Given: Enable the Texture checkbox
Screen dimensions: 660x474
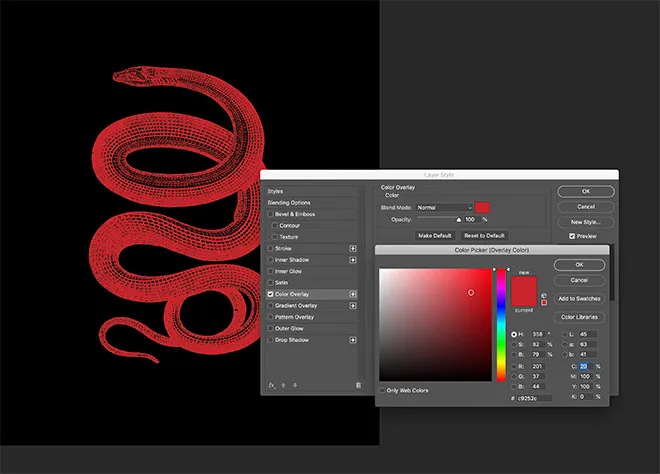Looking at the screenshot, I should coord(275,237).
